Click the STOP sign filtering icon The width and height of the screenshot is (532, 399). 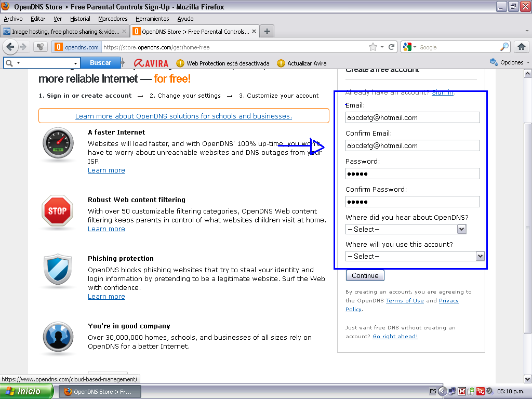(x=57, y=211)
